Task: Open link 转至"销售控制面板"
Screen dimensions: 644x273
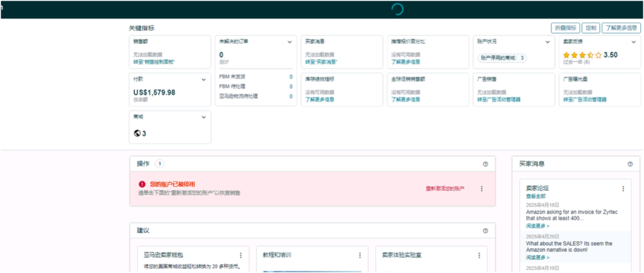Action: pyautogui.click(x=154, y=62)
